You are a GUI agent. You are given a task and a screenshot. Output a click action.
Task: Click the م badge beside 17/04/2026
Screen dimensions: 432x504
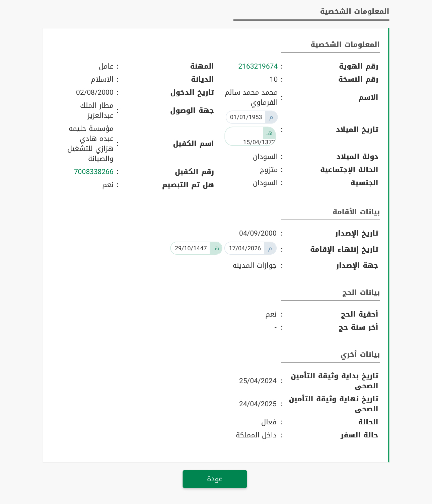pyautogui.click(x=270, y=248)
